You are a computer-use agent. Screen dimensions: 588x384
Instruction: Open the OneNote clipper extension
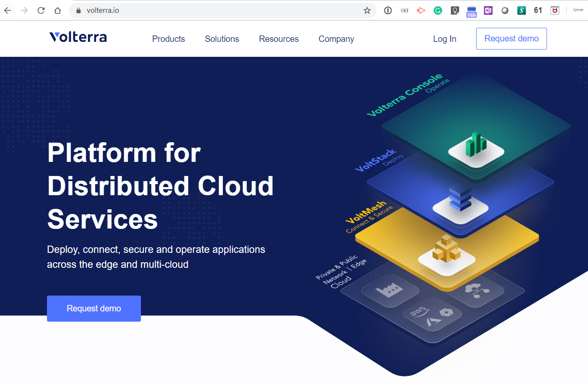click(x=488, y=10)
